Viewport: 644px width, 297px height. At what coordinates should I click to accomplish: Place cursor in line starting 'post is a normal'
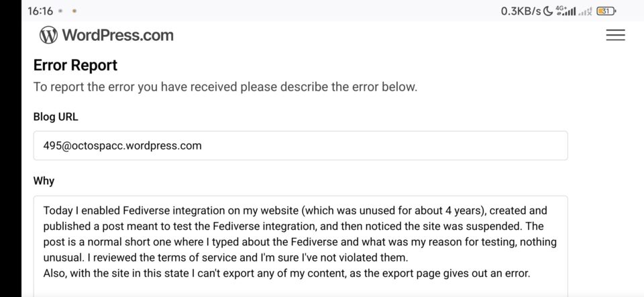pyautogui.click(x=300, y=242)
